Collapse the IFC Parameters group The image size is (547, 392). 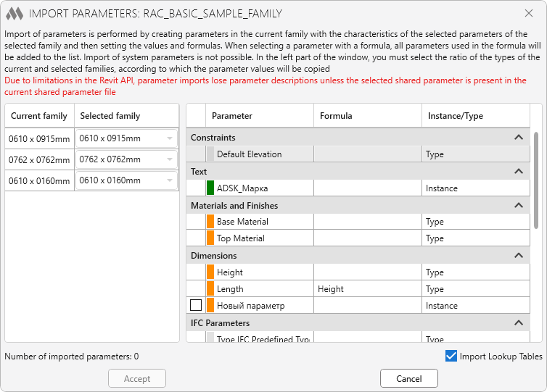click(519, 322)
